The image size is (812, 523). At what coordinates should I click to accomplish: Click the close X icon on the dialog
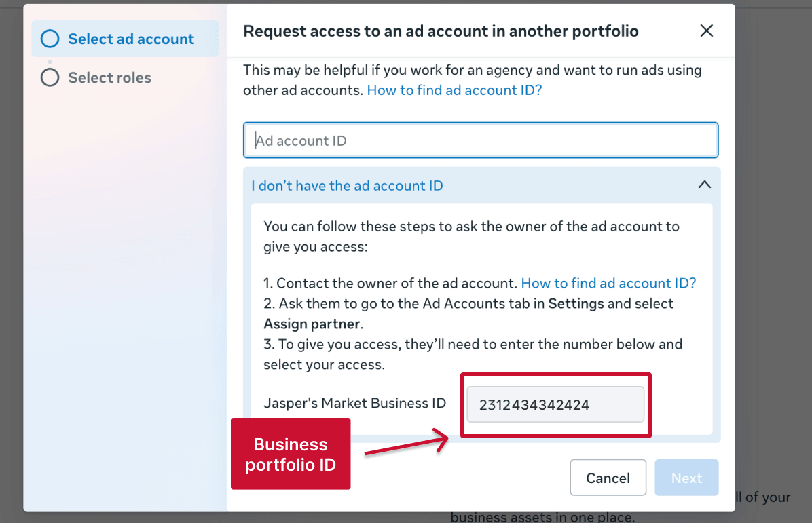[x=706, y=31]
